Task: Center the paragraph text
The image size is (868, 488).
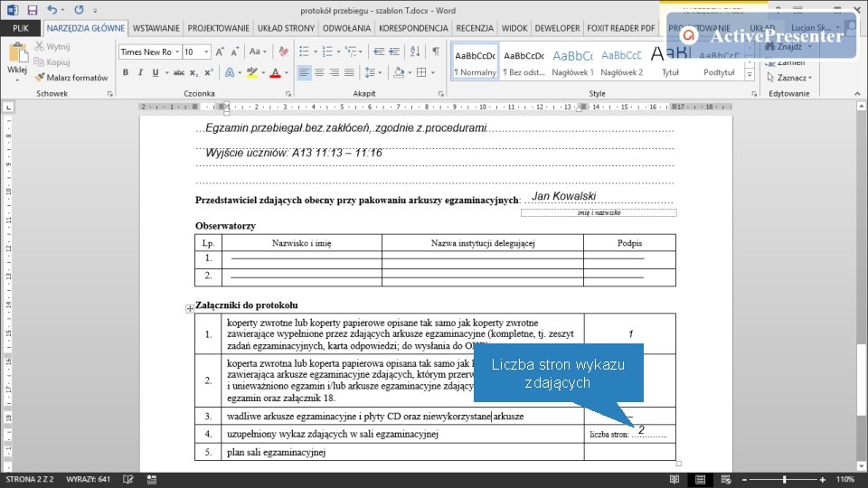Action: pos(319,72)
